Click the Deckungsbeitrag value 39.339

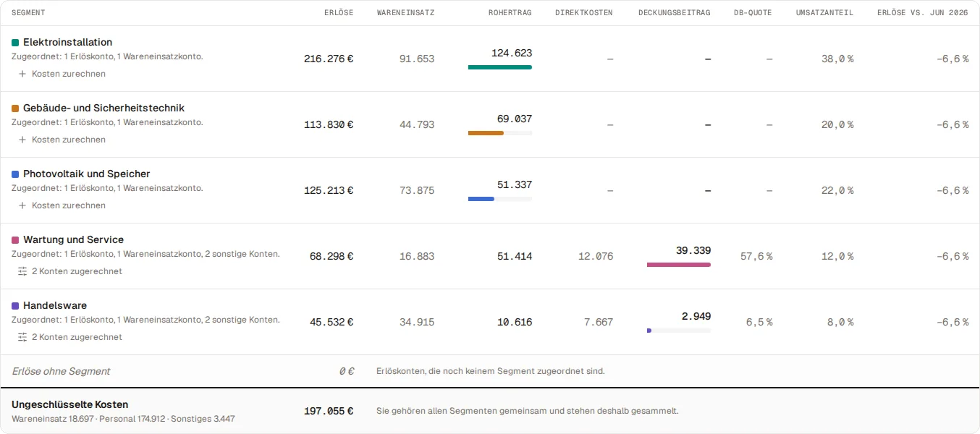click(693, 250)
